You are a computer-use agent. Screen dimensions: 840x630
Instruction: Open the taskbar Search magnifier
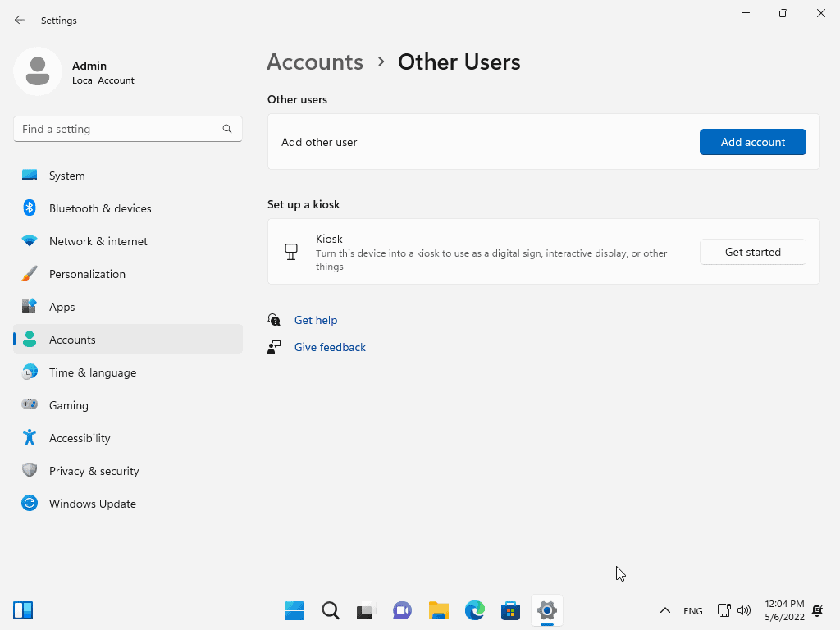click(330, 610)
